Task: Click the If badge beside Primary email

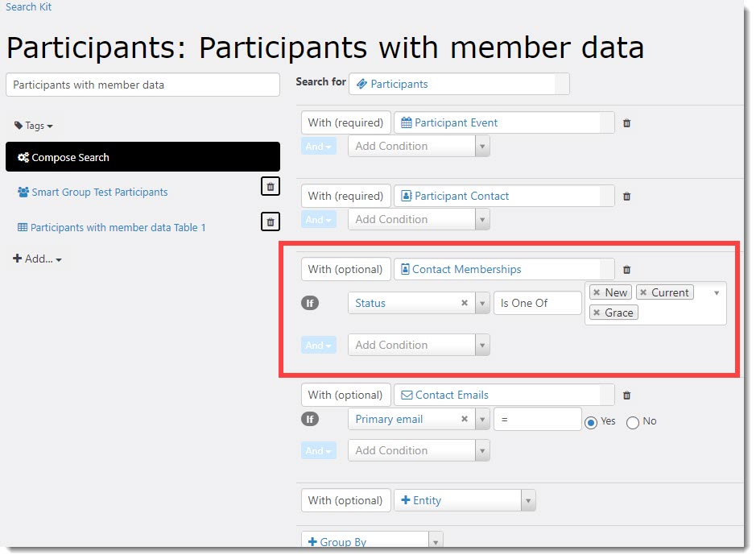Action: coord(310,420)
